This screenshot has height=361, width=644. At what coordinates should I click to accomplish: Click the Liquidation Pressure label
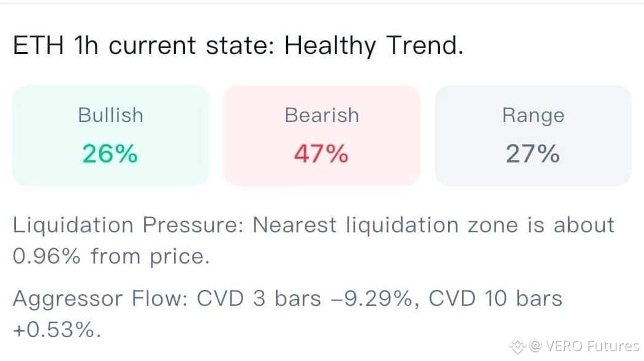point(129,226)
